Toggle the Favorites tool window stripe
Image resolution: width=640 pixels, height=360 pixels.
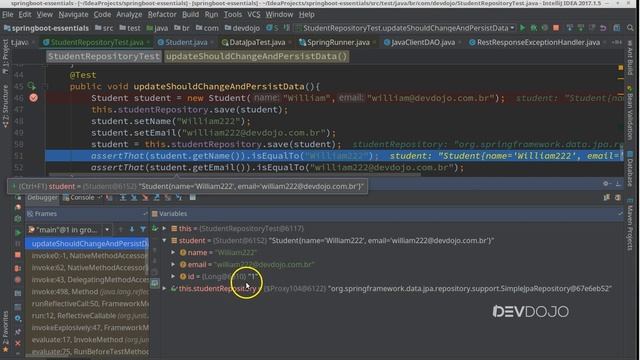pyautogui.click(x=5, y=331)
